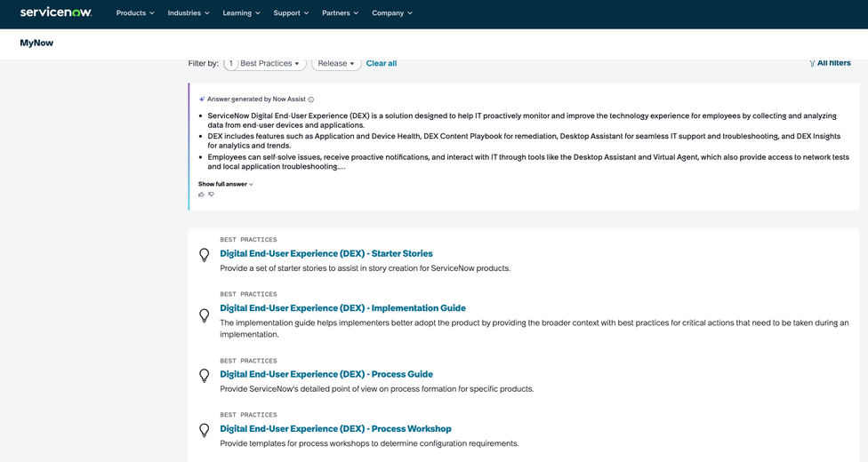The height and width of the screenshot is (462, 868).
Task: Expand Show full answer
Action: pos(225,184)
